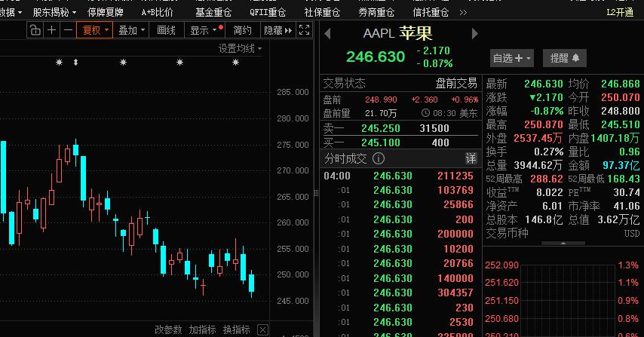Open the 分时成交 info icon
644x337 pixels.
pos(379,158)
